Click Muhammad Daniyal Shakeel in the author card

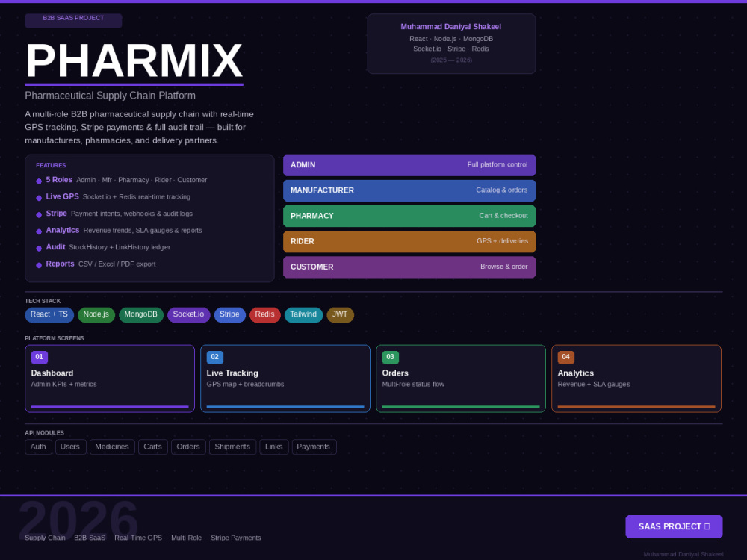450,27
